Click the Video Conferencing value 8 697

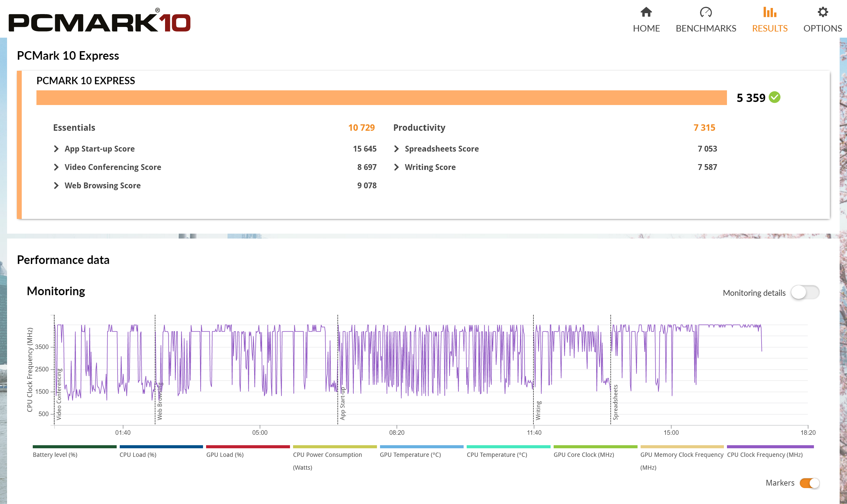(367, 167)
